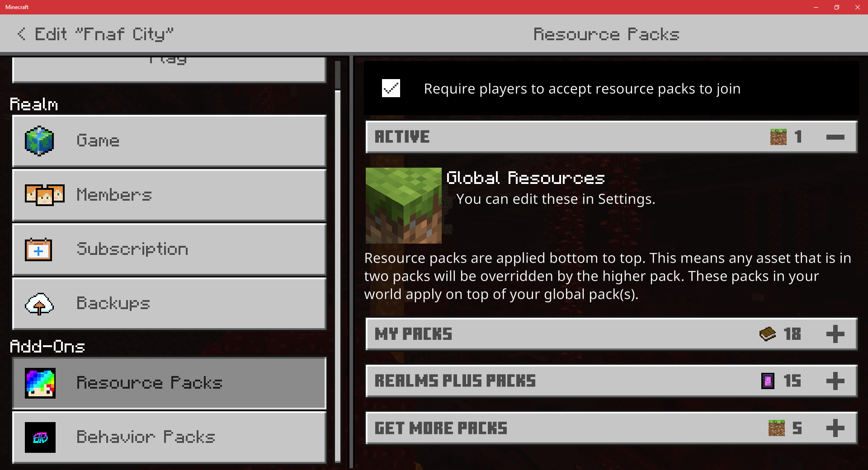Click the book icon in My Packs header

[x=768, y=334]
